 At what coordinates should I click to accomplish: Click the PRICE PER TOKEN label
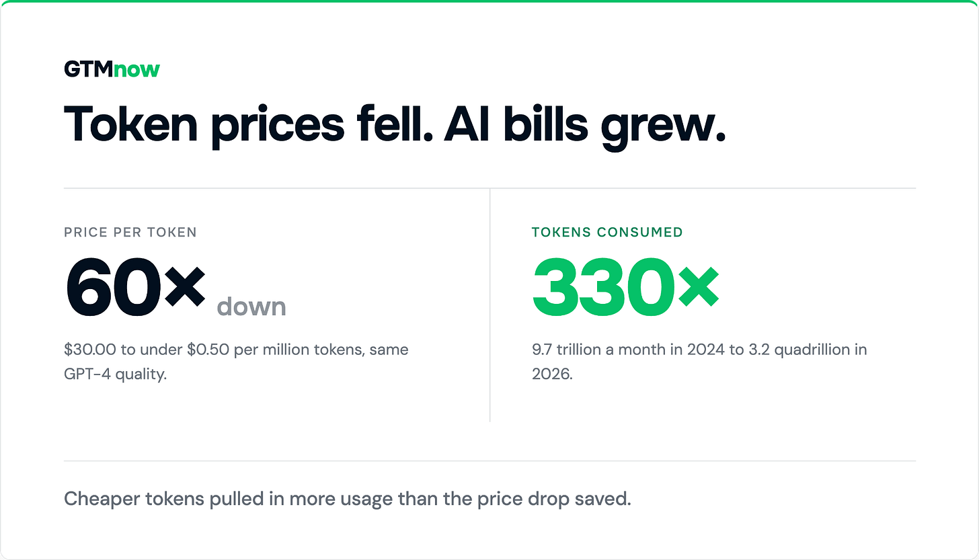[130, 233]
